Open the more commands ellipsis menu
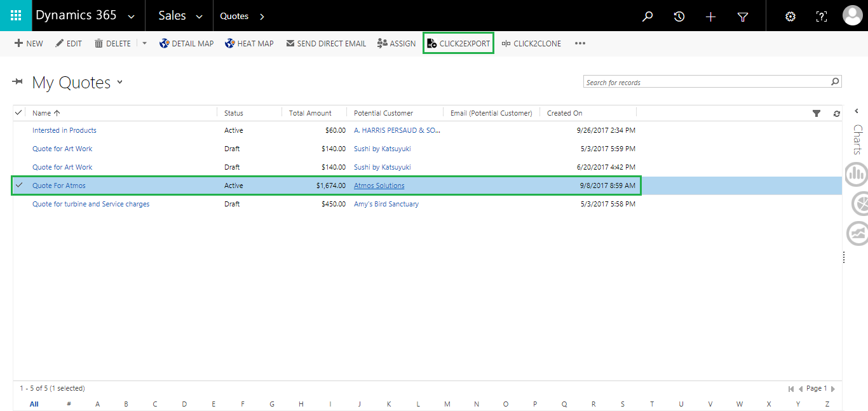Image resolution: width=868 pixels, height=411 pixels. tap(580, 44)
